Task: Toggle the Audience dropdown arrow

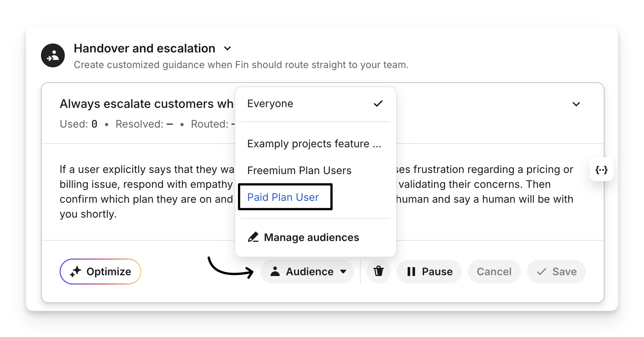Action: tap(343, 272)
